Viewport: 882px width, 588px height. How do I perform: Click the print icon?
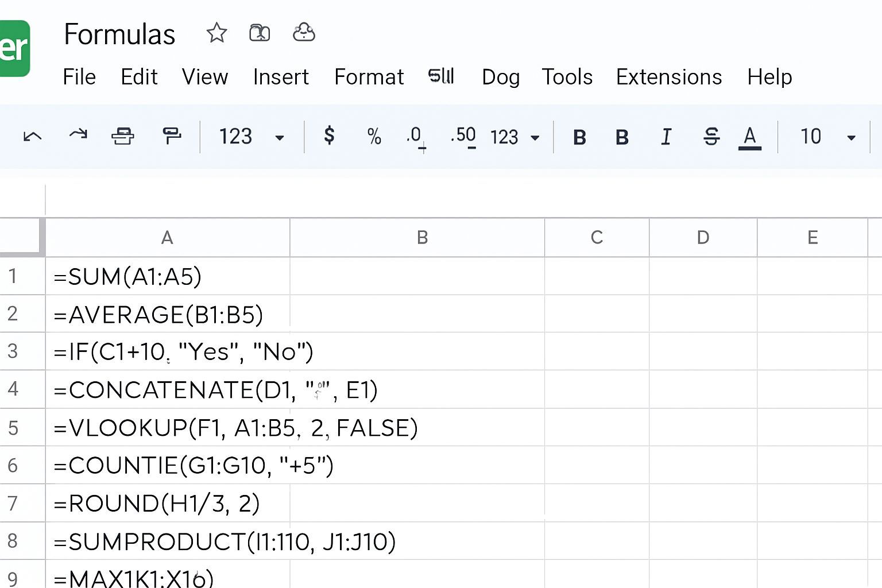click(x=122, y=137)
